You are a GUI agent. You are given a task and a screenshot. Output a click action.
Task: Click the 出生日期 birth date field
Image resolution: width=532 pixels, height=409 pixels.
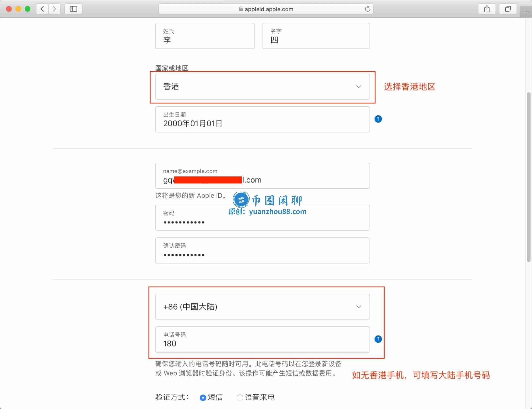click(262, 120)
